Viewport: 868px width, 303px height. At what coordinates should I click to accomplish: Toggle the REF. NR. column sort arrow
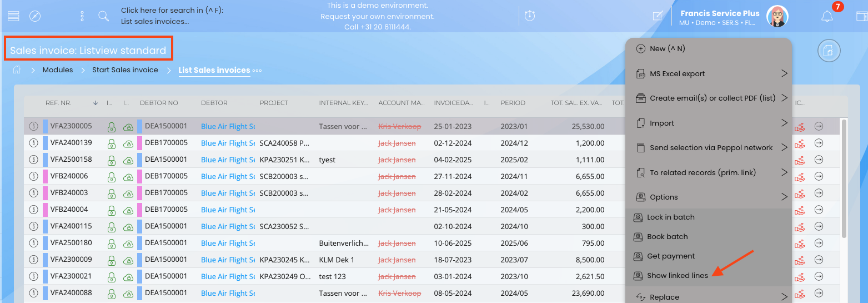point(96,103)
